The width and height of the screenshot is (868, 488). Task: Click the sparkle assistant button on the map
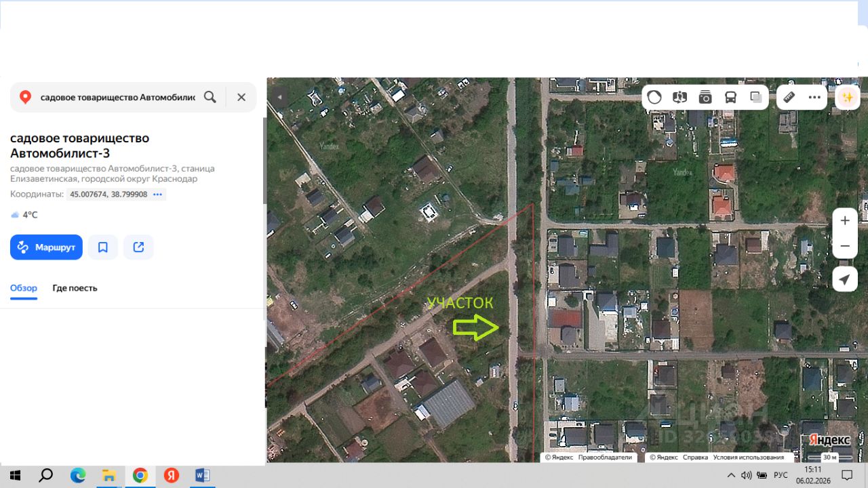pyautogui.click(x=847, y=97)
